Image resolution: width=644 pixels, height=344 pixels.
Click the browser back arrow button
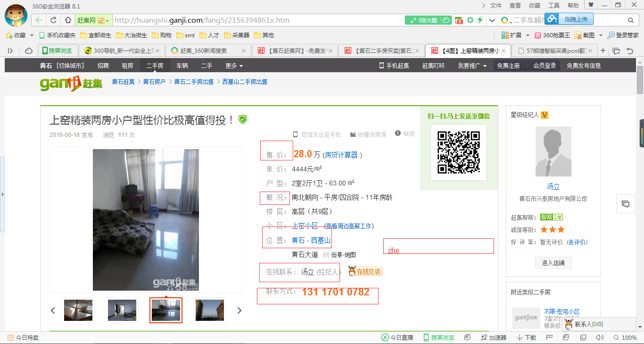[x=39, y=20]
